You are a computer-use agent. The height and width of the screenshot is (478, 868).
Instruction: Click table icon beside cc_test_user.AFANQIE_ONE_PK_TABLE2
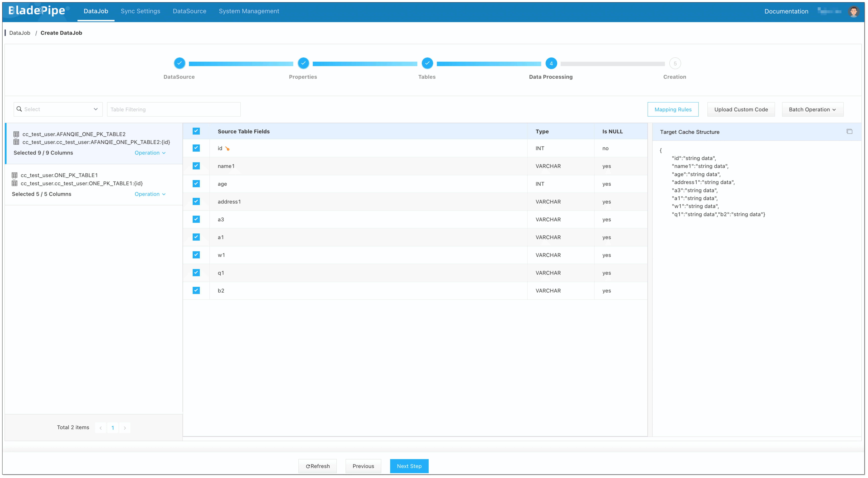coord(16,134)
